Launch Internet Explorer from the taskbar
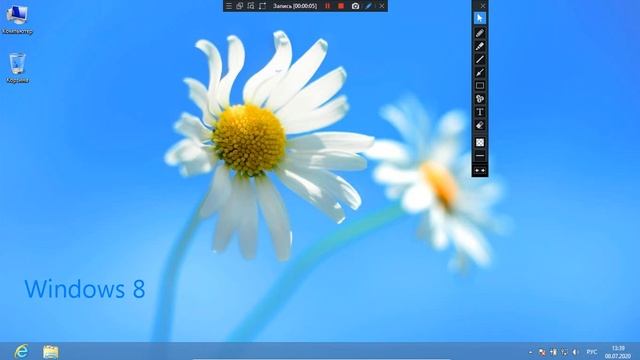640x360 pixels. [21, 351]
